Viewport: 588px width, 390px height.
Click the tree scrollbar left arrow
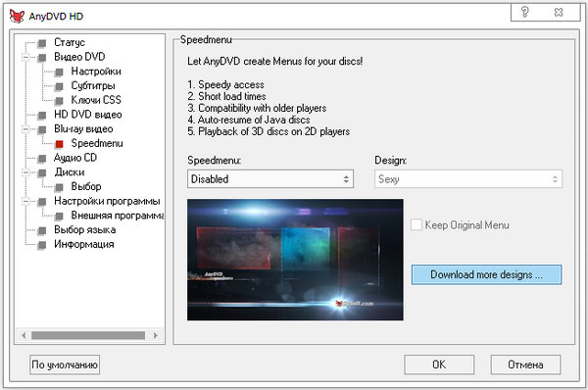pos(24,335)
